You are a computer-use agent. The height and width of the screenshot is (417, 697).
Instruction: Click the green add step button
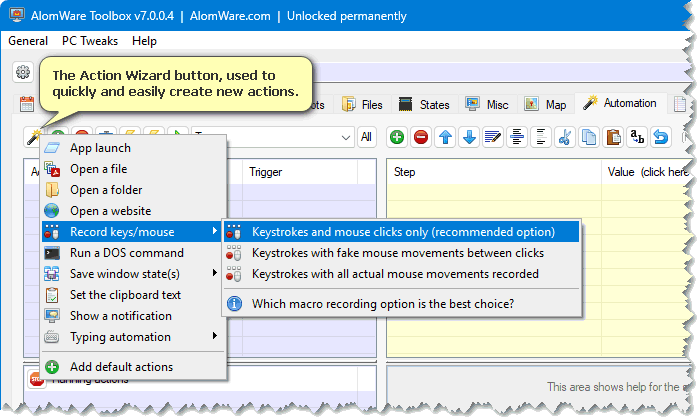397,137
